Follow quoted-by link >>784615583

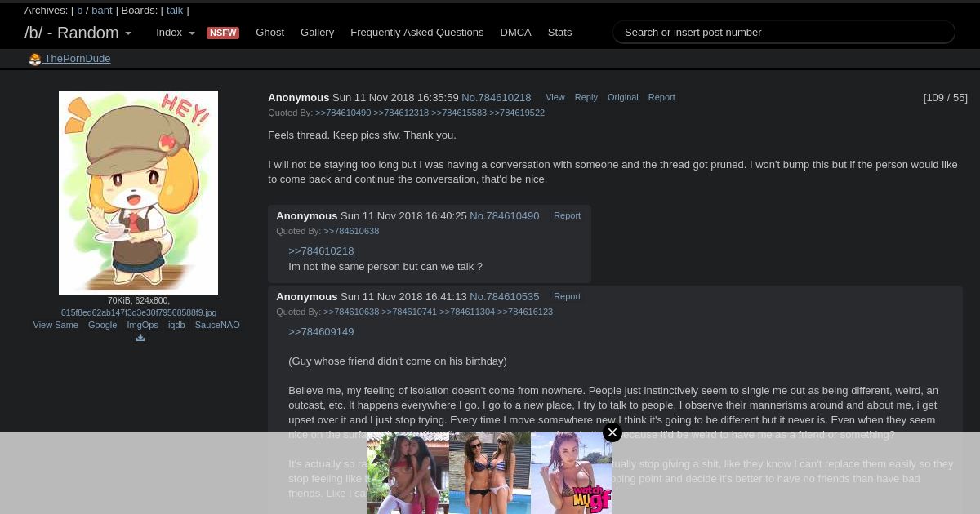(x=459, y=113)
